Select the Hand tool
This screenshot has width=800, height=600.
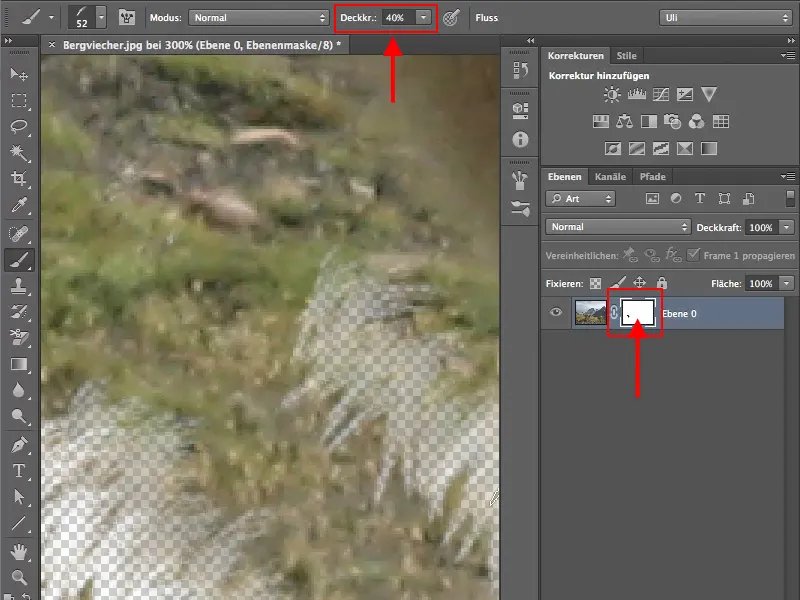[19, 552]
